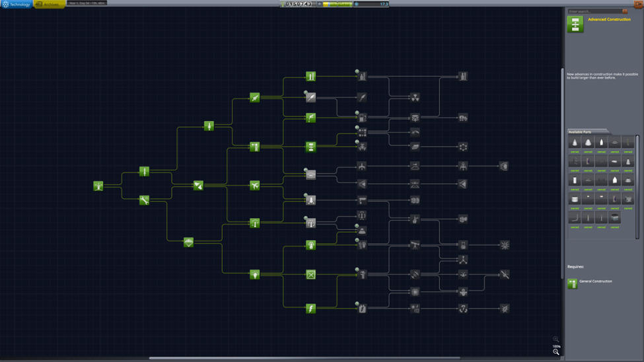Screen dimensions: 644x362
Task: Select the L-shaped pipe part thumbnail
Action: coord(575,218)
